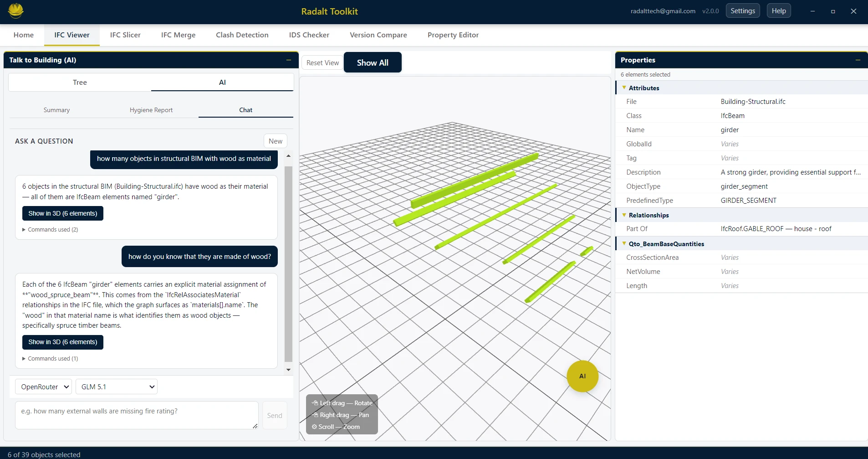Open the IDS Checker tab

click(x=309, y=35)
